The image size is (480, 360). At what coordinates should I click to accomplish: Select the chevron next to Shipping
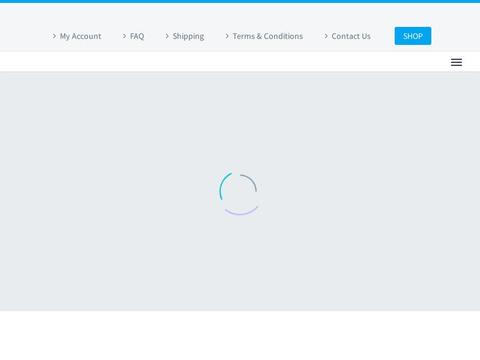click(167, 36)
